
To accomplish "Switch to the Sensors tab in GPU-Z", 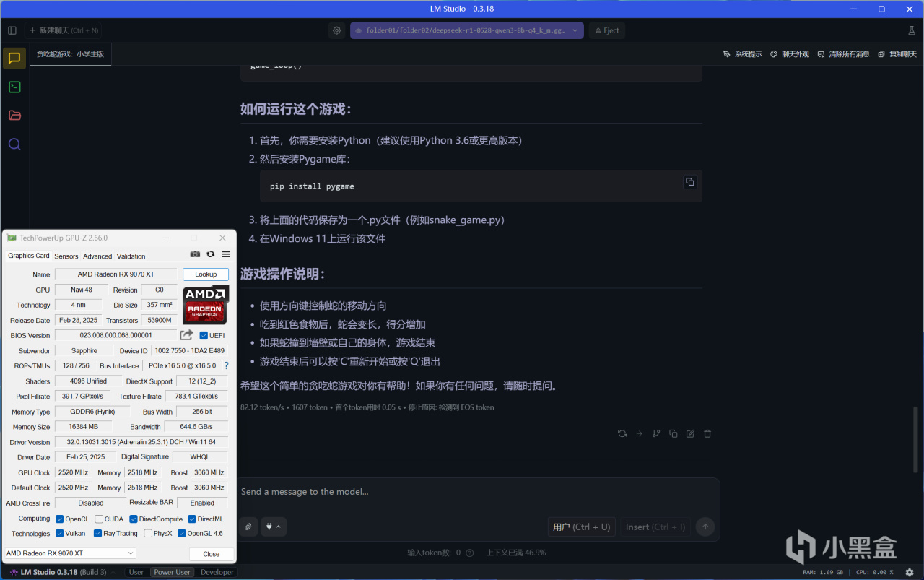I will 66,256.
